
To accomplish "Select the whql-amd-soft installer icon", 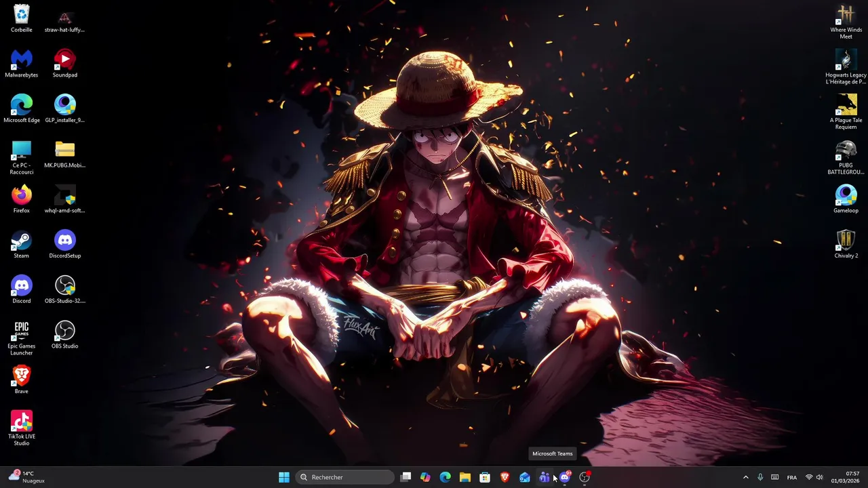I will (x=64, y=200).
